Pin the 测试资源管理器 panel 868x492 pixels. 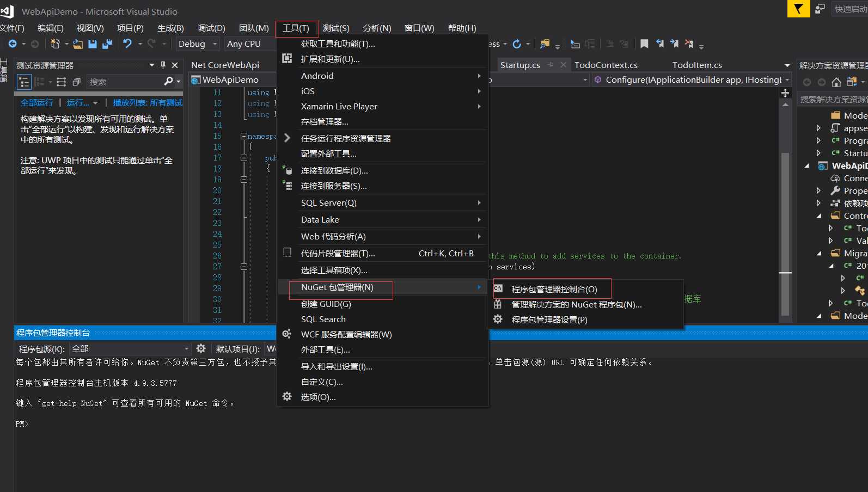(x=163, y=65)
